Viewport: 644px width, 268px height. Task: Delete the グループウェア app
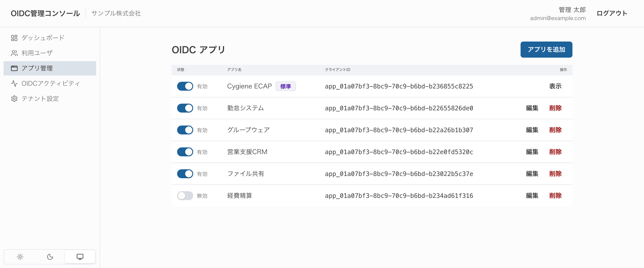555,130
